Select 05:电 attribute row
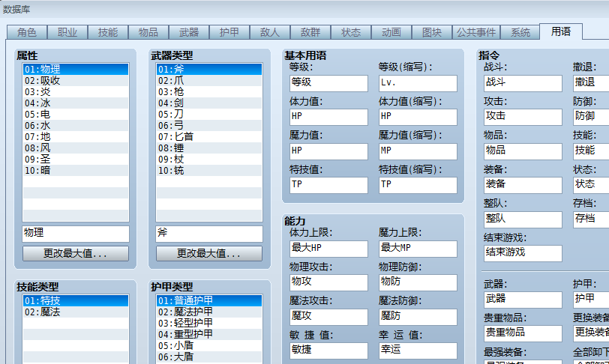The width and height of the screenshot is (609, 364). pos(76,115)
